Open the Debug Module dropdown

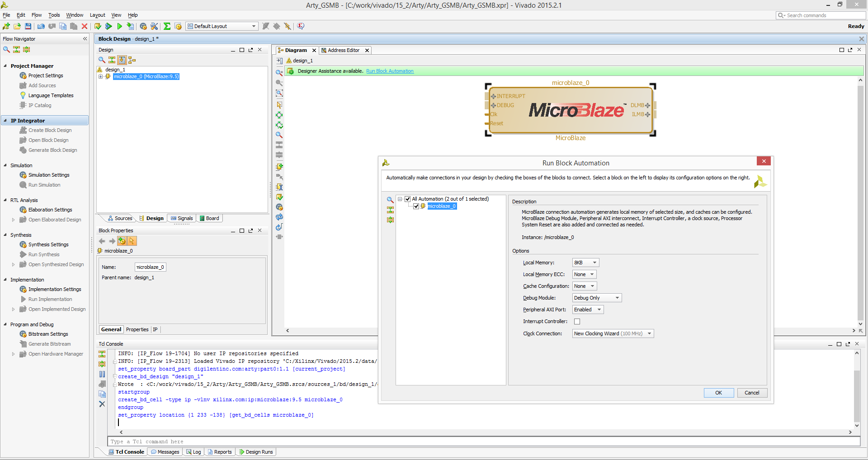tap(597, 298)
